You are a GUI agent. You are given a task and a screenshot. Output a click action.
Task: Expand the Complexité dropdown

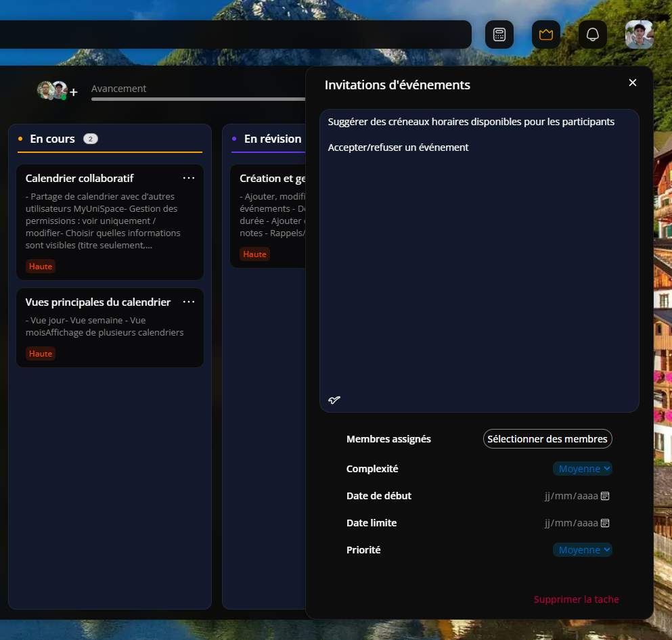coord(582,469)
